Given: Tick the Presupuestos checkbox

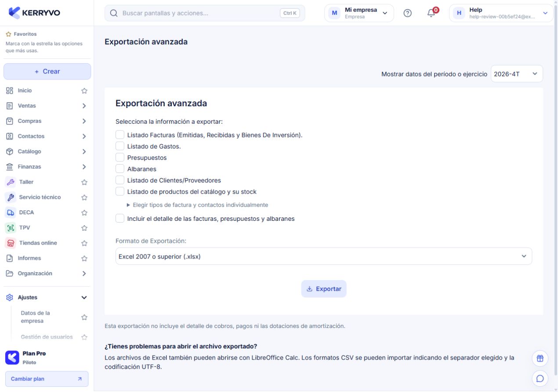Looking at the screenshot, I should coord(120,157).
